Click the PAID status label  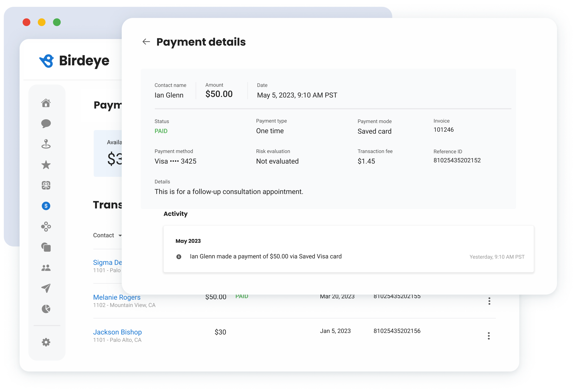coord(161,131)
